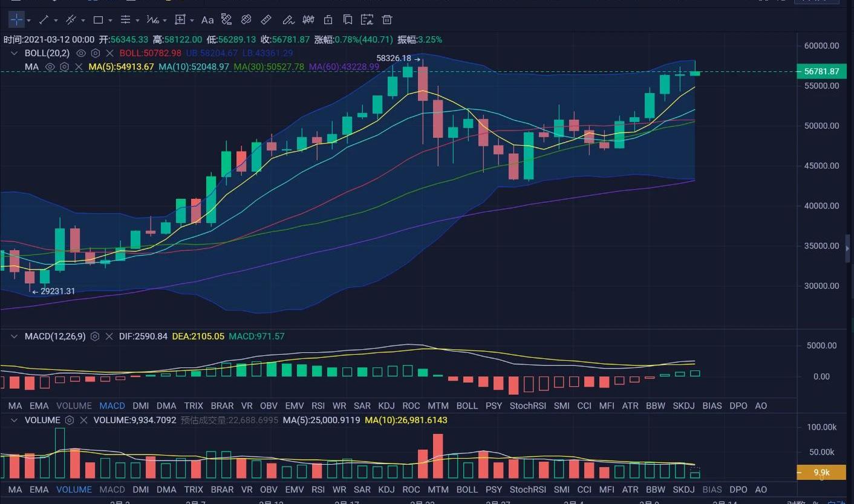Screen dimensions: 854x504
Task: Select the crosshair cursor tool
Action: (16, 20)
